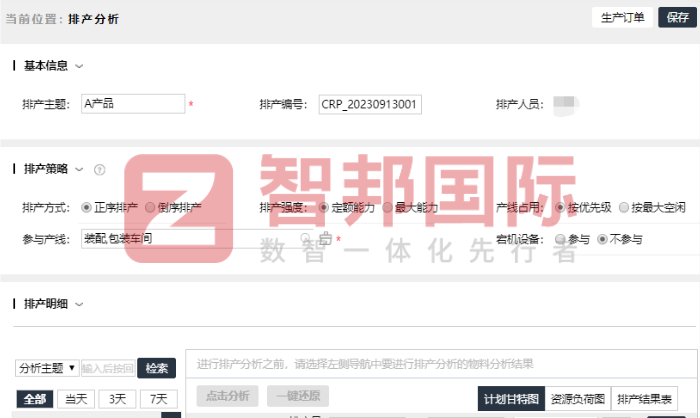The image size is (700, 418).
Task: Click the 排产编号 input field
Action: (x=370, y=104)
